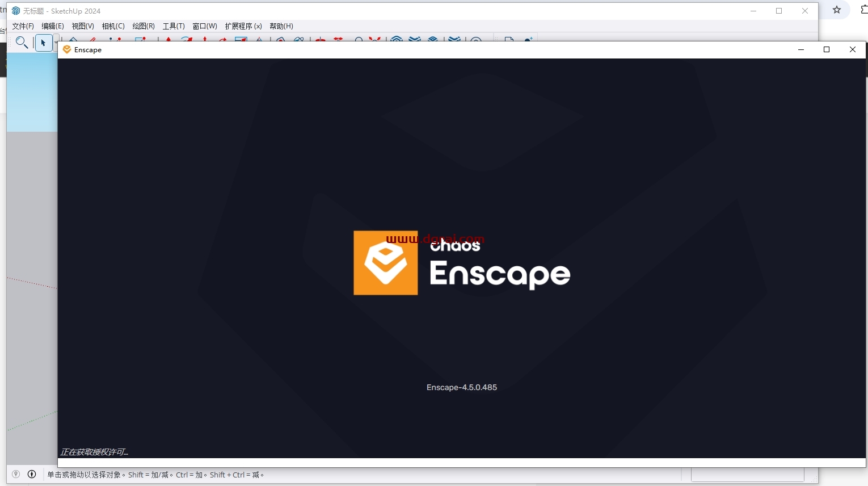Open the 文件(F) menu in SketchUp
Image resolution: width=868 pixels, height=486 pixels.
(x=23, y=26)
